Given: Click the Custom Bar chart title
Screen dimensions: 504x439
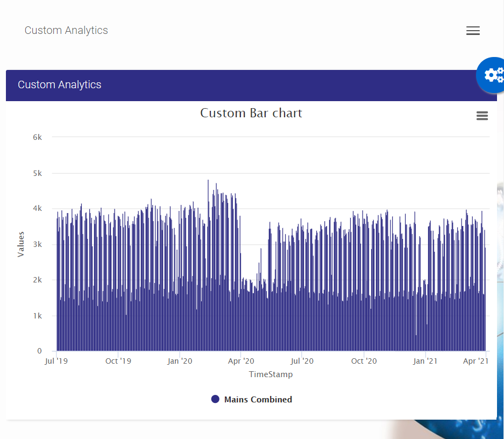Looking at the screenshot, I should (251, 113).
